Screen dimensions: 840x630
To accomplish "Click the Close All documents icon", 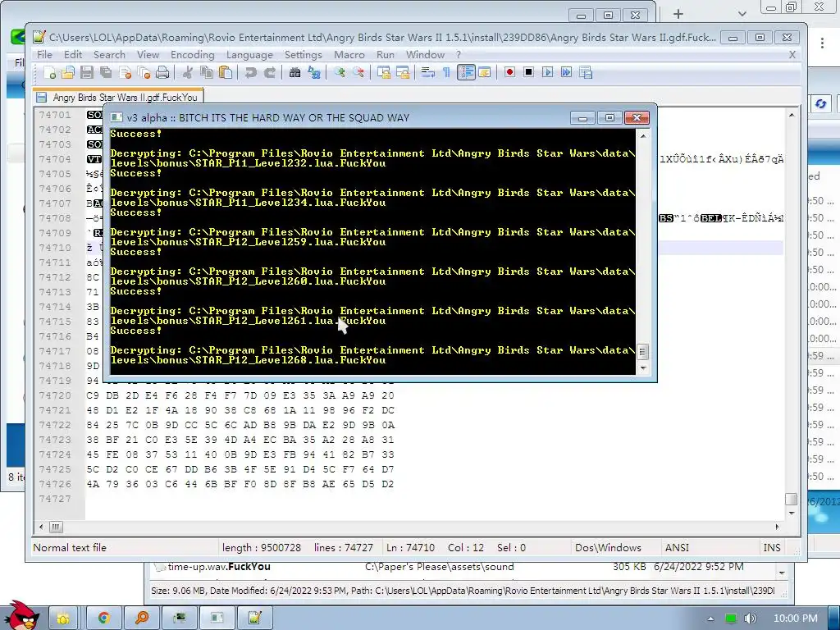I will click(144, 72).
